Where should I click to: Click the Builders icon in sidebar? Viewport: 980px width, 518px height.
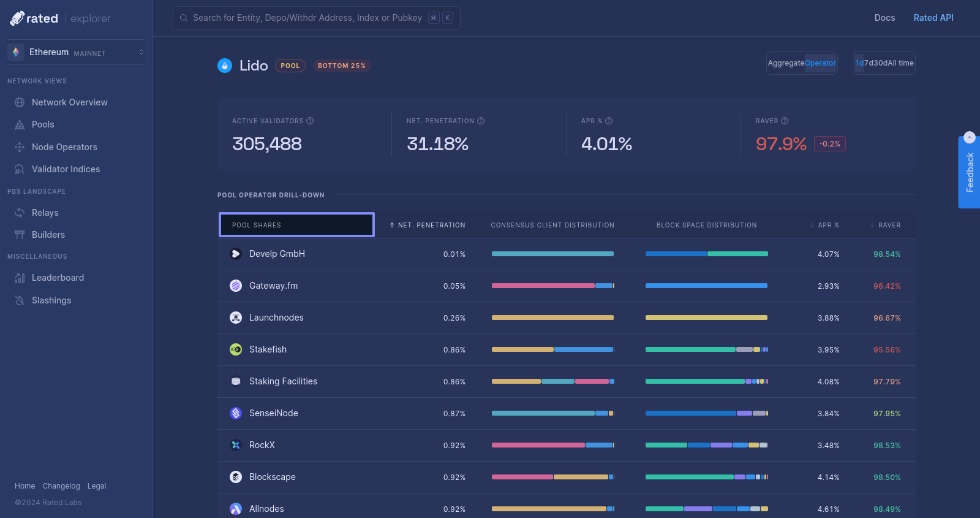pos(20,235)
